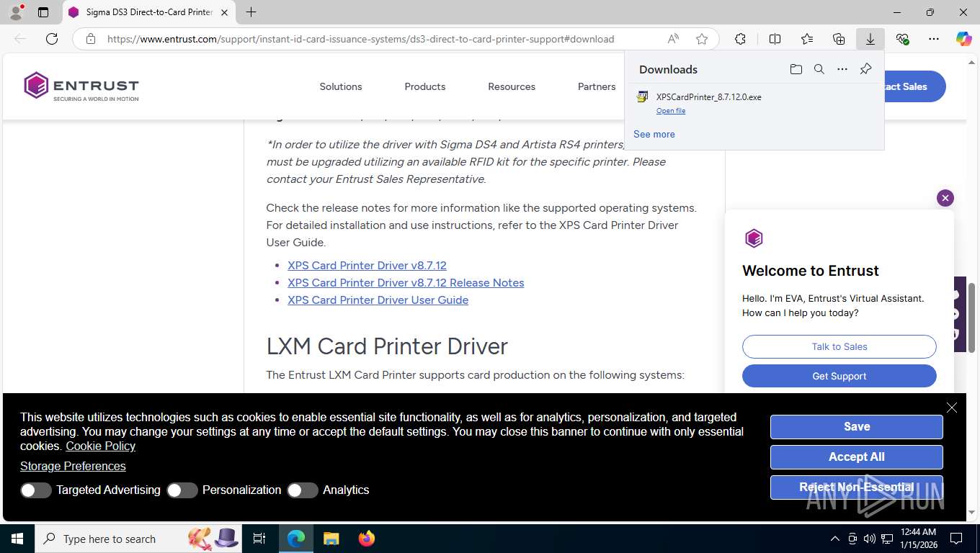Open the tab actions menu icon
Viewport: 980px width, 553px height.
(43, 12)
